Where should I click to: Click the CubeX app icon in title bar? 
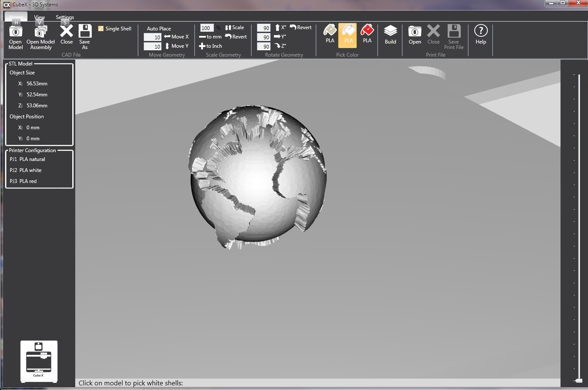[x=7, y=5]
